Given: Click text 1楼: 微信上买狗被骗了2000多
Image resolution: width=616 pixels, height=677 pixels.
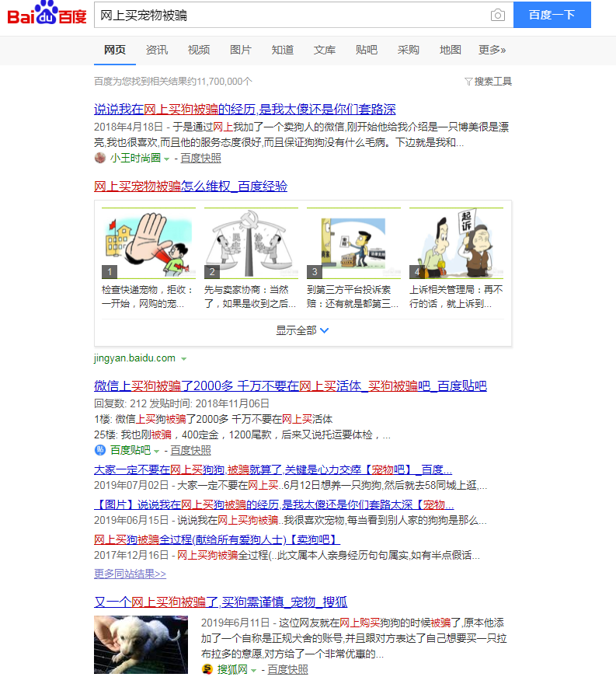Looking at the screenshot, I should coord(213,419).
